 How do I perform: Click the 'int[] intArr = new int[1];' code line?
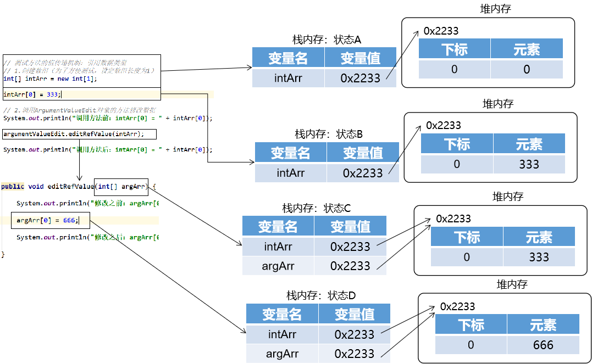50,79
